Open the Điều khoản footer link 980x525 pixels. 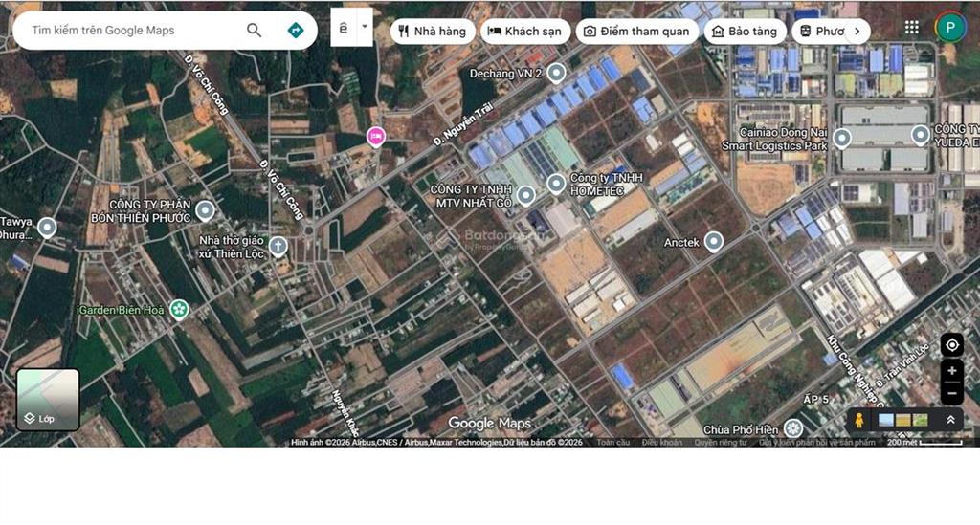pyautogui.click(x=662, y=442)
